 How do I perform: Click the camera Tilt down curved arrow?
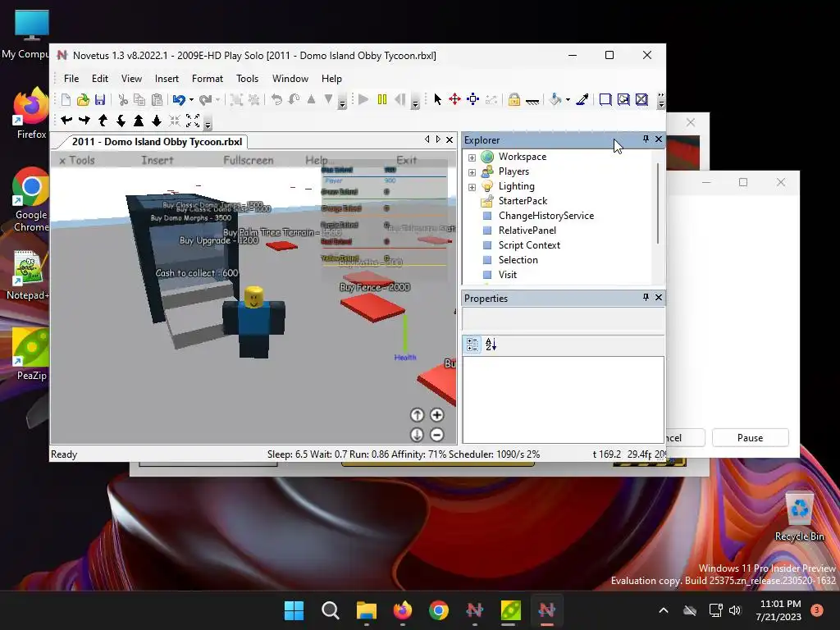(x=121, y=121)
